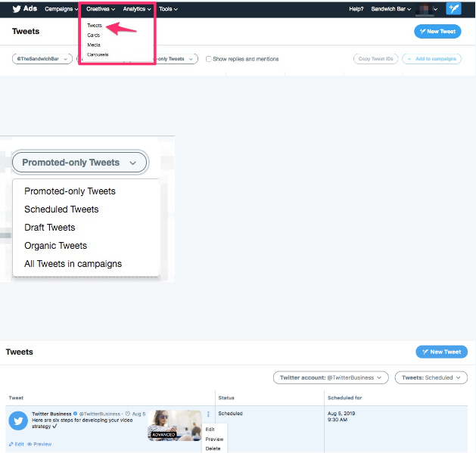Click the Scheduled status cell
Screen dimensions: 476x453
coord(230,413)
